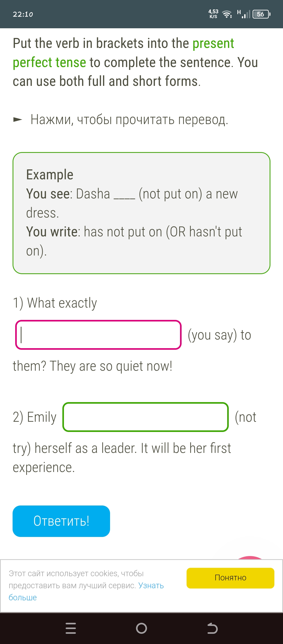This screenshot has width=283, height=644.
Task: Tap the cellular signal strength icon
Action: (246, 14)
